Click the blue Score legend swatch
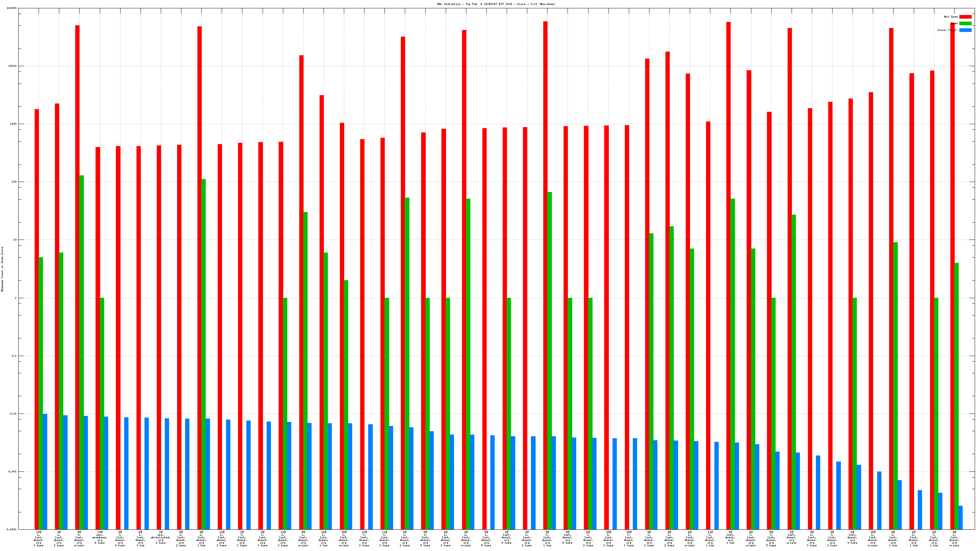980x551 pixels. click(965, 30)
